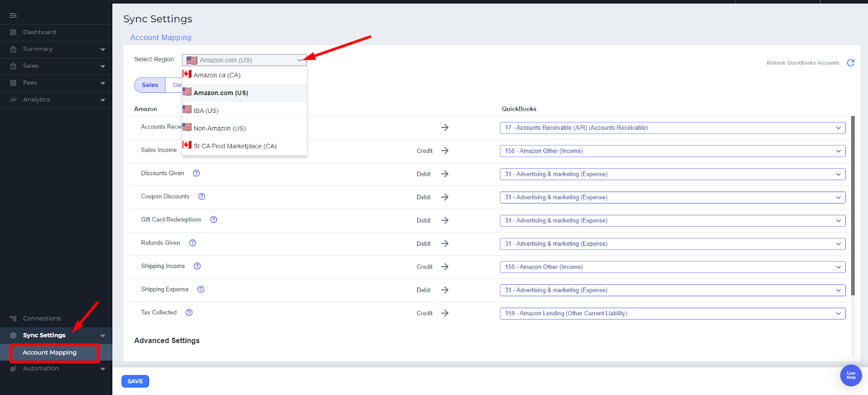The height and width of the screenshot is (395, 868).
Task: Click arrow icon in Refunds Given row
Action: (x=445, y=244)
